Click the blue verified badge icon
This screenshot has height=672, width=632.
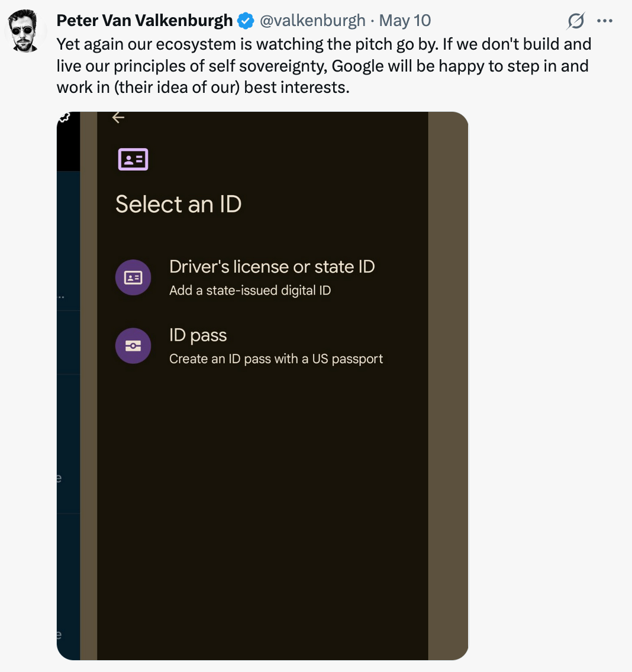[246, 21]
